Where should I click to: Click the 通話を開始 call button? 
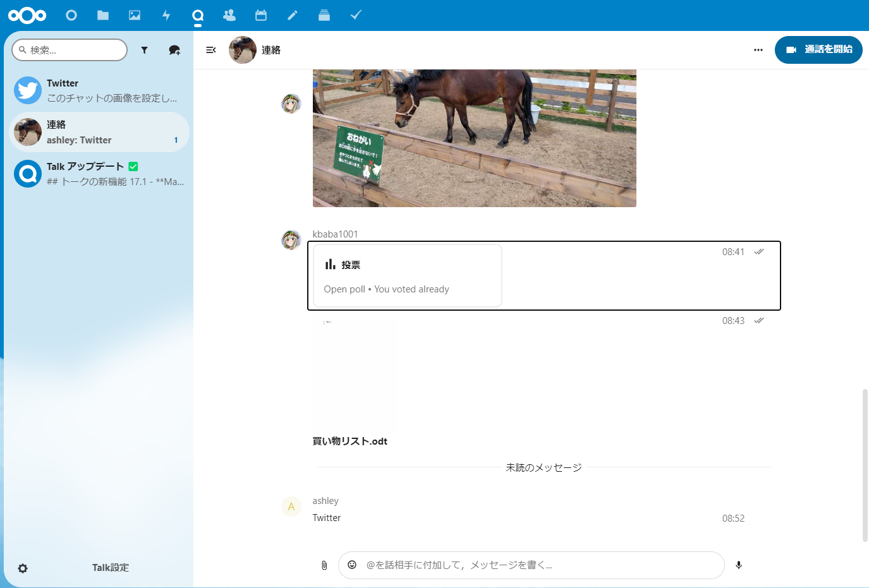tap(818, 49)
